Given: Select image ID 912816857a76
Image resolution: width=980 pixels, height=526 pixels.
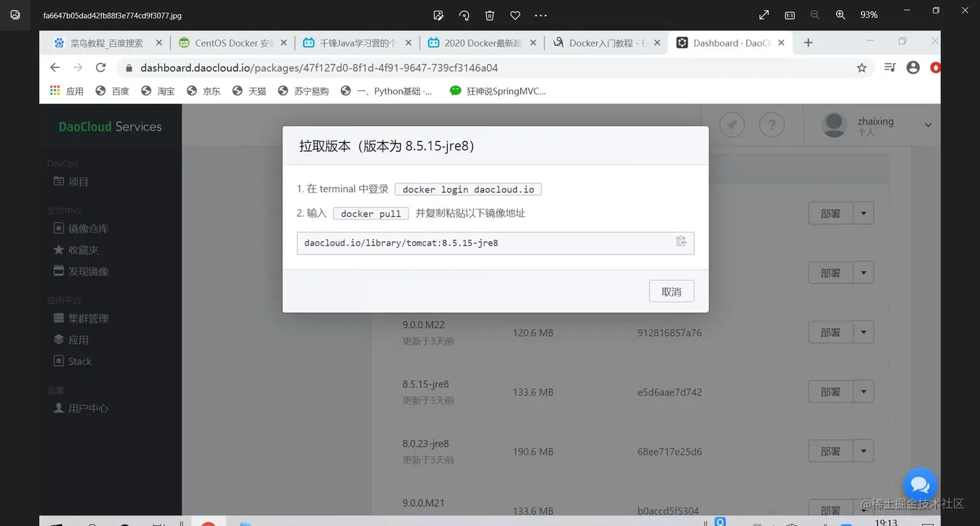Looking at the screenshot, I should pos(670,333).
